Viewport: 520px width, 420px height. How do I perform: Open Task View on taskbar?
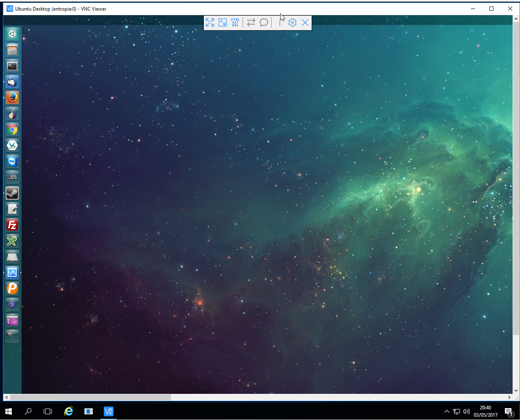(48, 411)
